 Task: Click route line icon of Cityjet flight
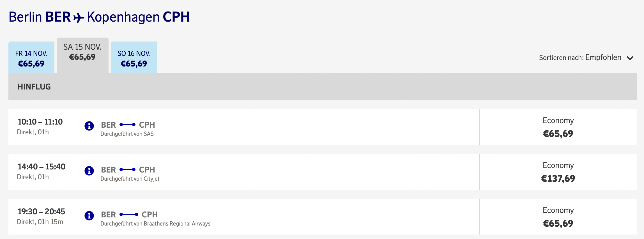(x=128, y=169)
